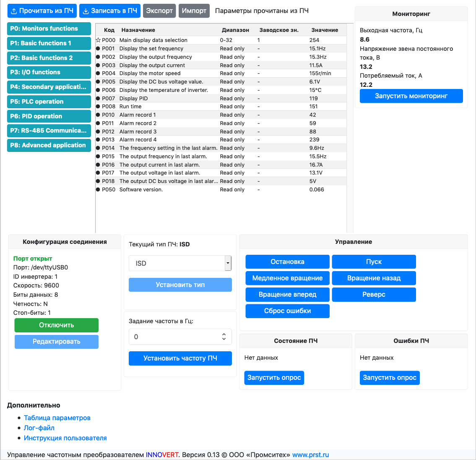The height and width of the screenshot is (460, 476).
Task: Open the 'Таблица параметров' link
Action: tap(57, 418)
